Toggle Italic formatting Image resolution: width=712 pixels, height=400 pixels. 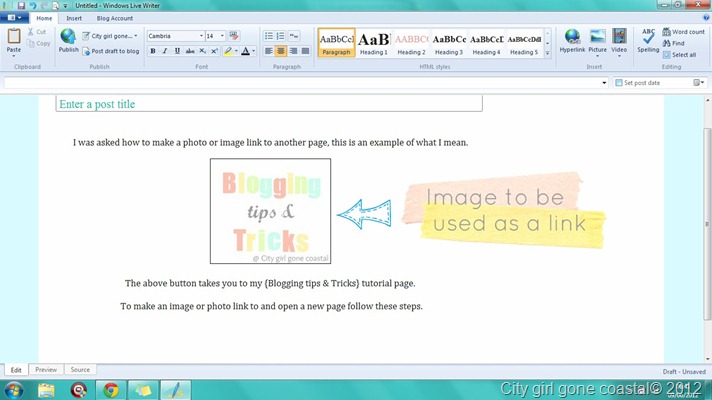(x=165, y=51)
